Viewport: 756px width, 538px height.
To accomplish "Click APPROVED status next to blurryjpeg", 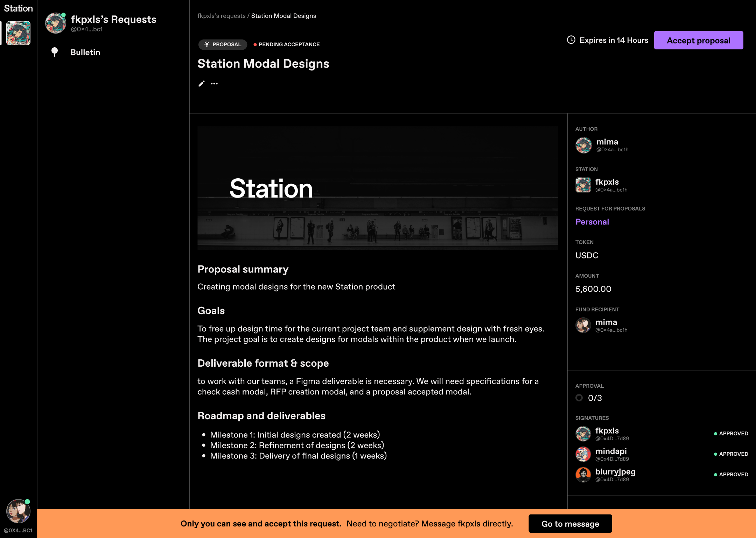I will click(x=731, y=475).
